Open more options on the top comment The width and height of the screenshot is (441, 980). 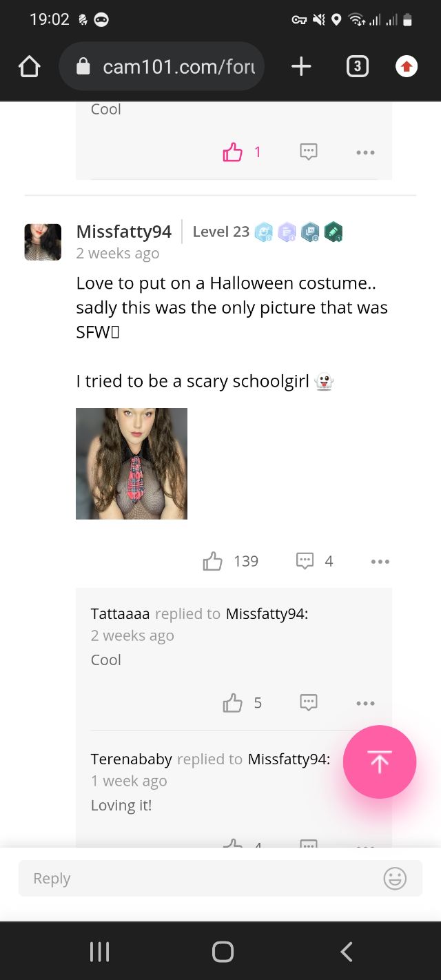coord(365,152)
